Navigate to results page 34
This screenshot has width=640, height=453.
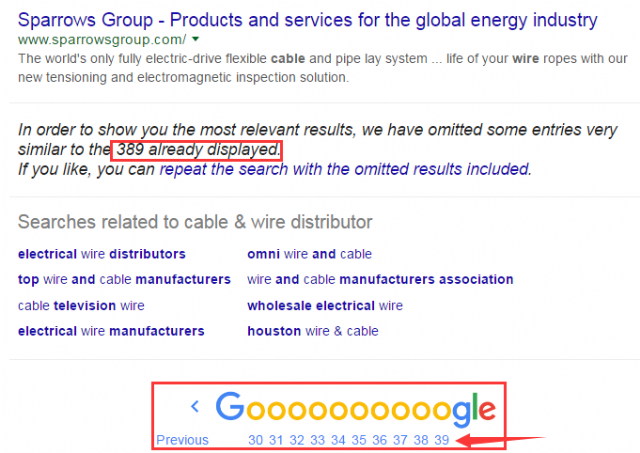tap(338, 440)
